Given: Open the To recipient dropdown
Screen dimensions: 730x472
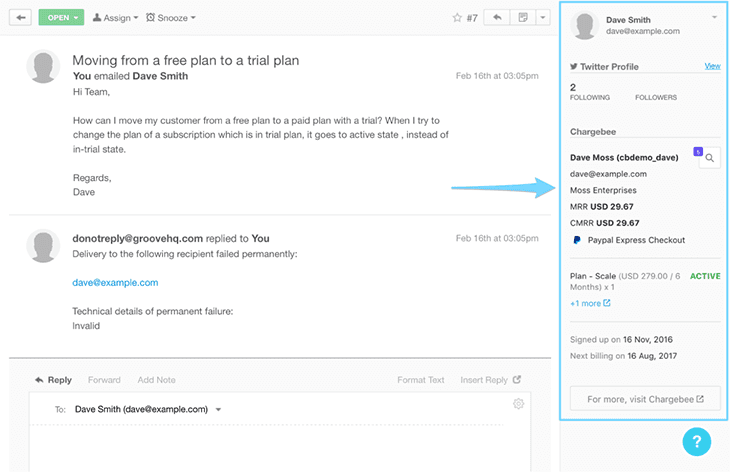Looking at the screenshot, I should (x=219, y=409).
